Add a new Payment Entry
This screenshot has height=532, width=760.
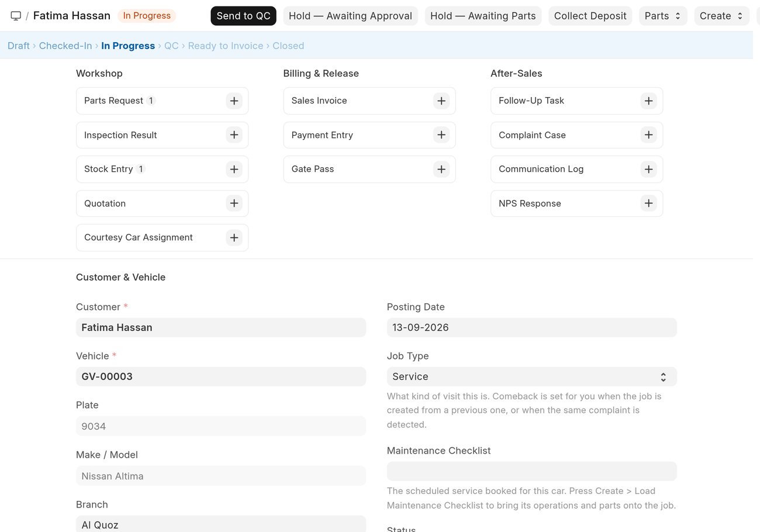point(441,135)
